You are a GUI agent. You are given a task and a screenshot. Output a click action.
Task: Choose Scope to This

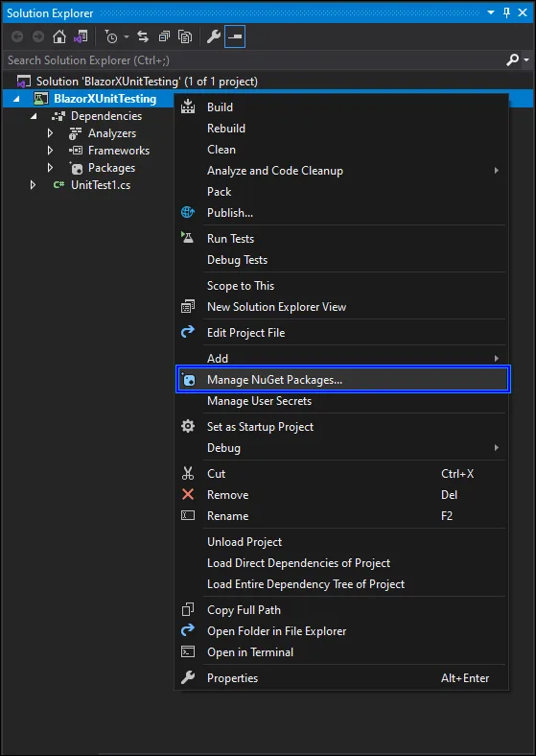point(341,286)
